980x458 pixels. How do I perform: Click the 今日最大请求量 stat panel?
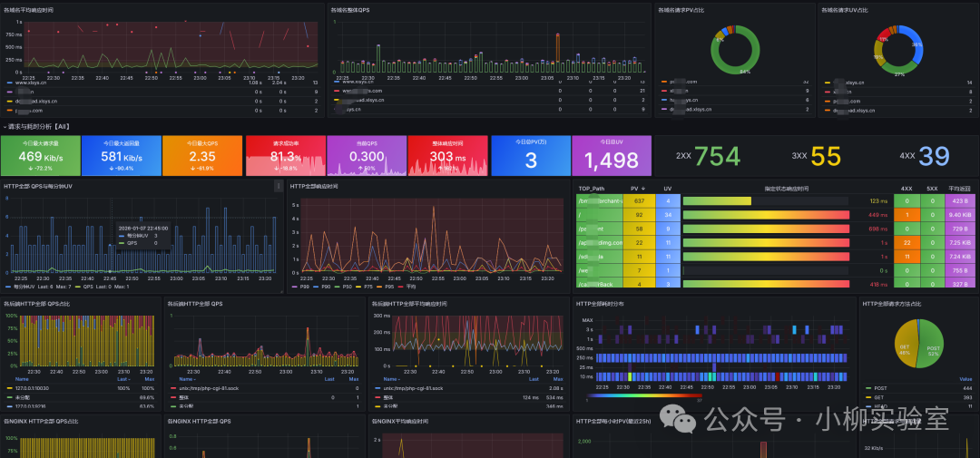tap(42, 156)
